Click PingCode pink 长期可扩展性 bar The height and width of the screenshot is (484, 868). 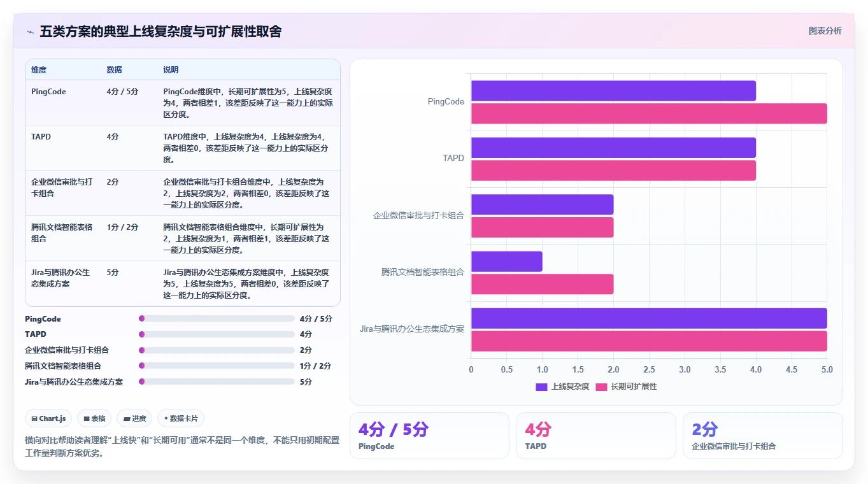(x=649, y=113)
